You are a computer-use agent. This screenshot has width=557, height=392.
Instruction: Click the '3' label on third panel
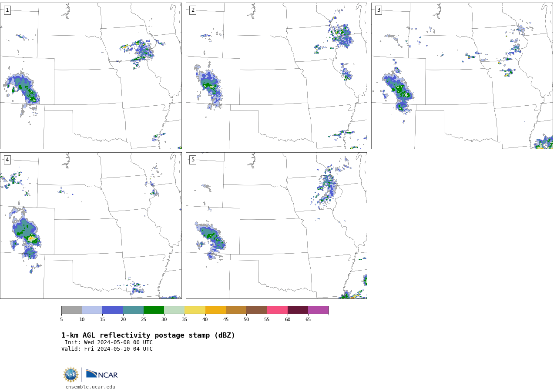pyautogui.click(x=378, y=10)
